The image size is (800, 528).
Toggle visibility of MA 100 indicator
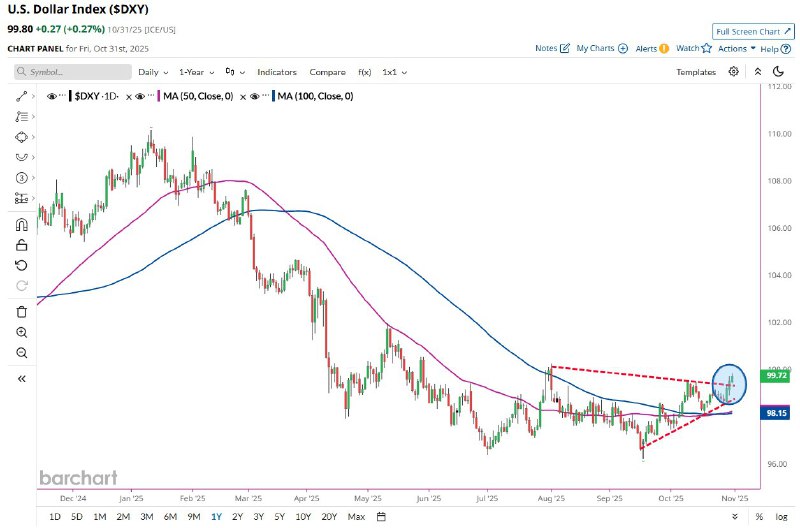tap(254, 96)
